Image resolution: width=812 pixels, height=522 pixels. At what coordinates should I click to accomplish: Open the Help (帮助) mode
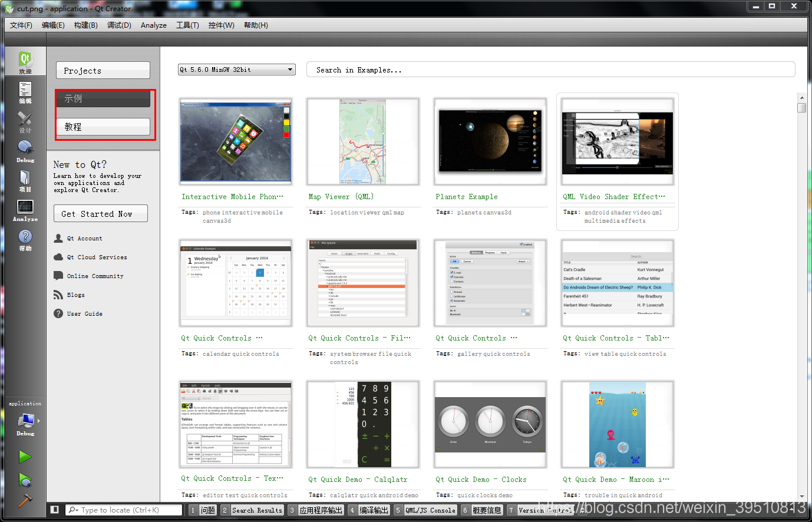tap(25, 239)
